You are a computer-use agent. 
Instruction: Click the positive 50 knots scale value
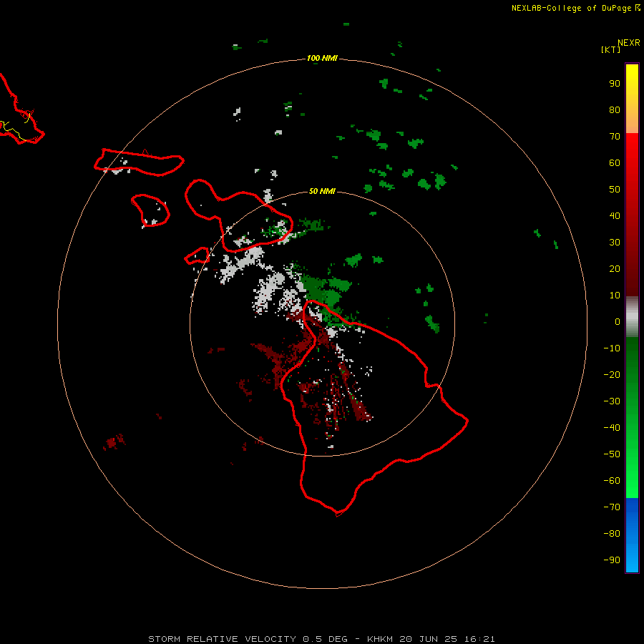(x=615, y=190)
